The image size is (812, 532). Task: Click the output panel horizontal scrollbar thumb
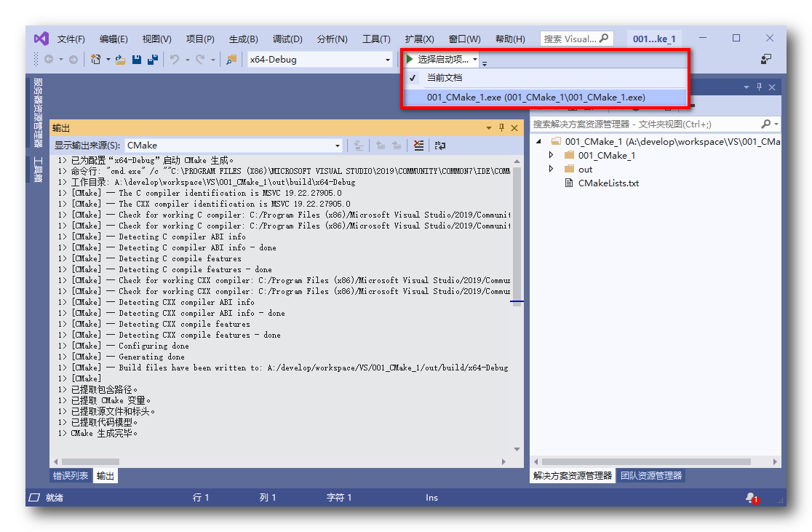[91, 461]
